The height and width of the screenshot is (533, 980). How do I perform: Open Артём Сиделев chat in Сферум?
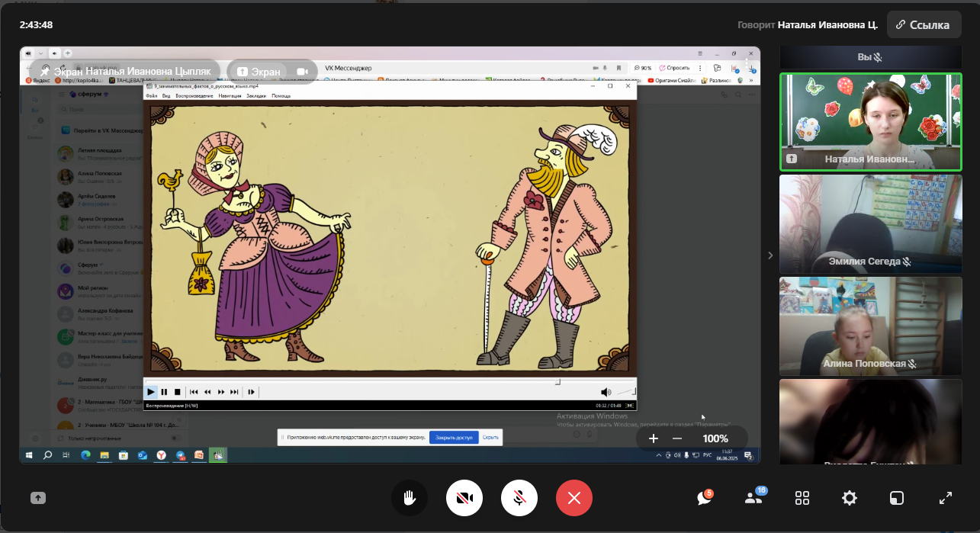point(99,200)
